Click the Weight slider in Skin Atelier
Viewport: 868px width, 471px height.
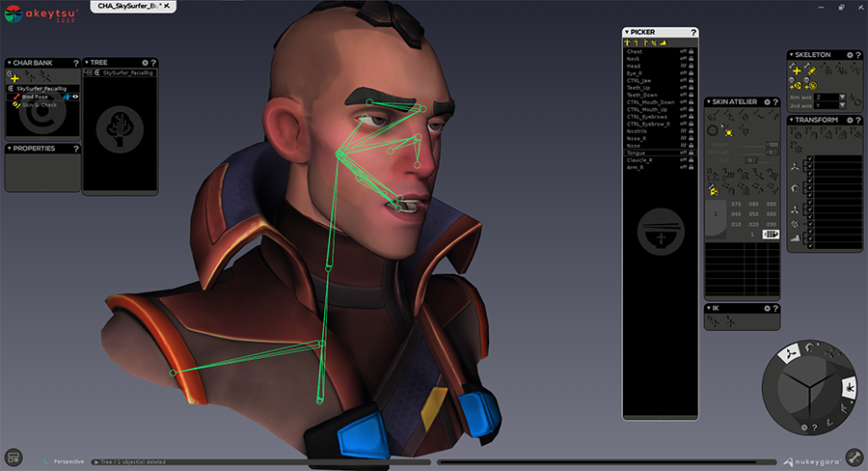[758, 145]
